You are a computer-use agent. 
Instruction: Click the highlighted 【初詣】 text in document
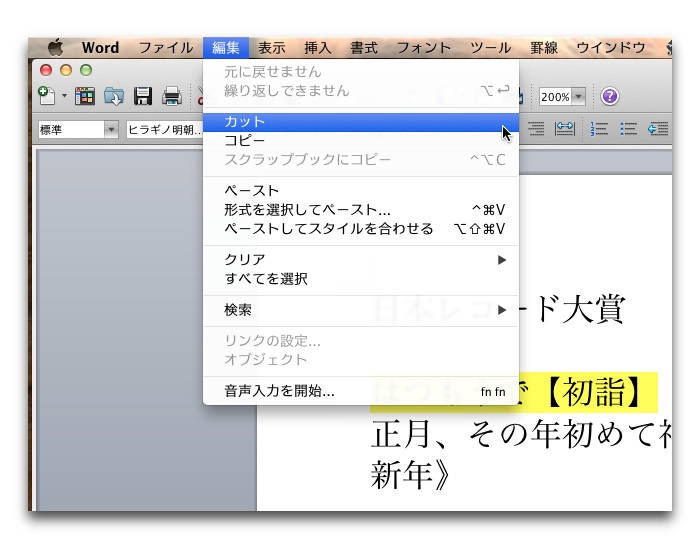tap(594, 393)
